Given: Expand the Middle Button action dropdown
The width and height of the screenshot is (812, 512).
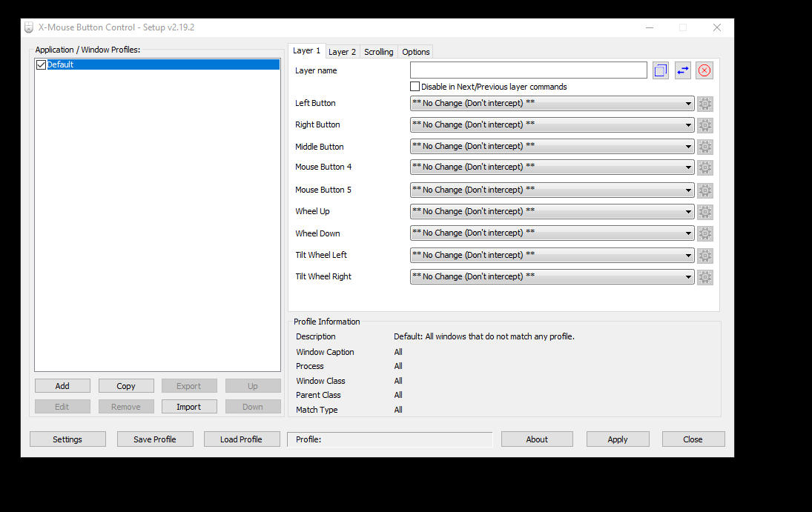Looking at the screenshot, I should (552, 147).
